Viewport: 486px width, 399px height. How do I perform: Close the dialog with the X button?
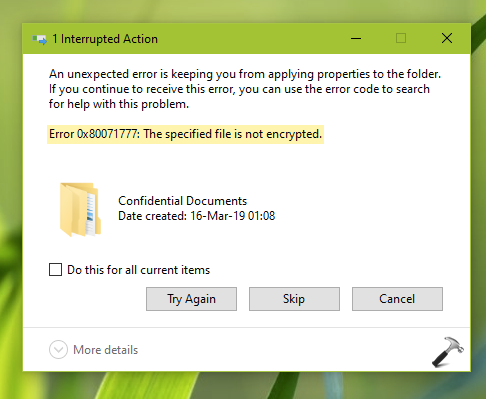pos(447,38)
